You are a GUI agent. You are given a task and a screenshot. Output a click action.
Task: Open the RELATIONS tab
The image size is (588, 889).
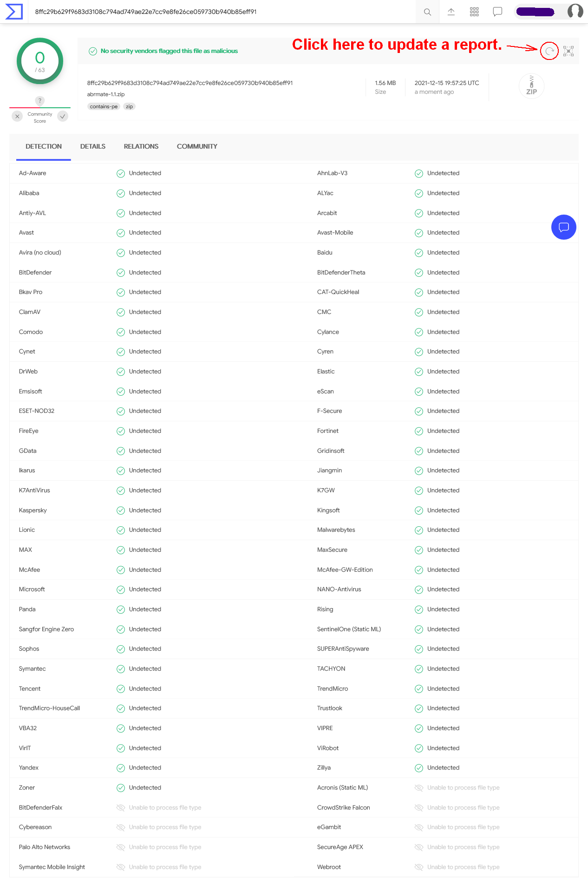[x=141, y=146]
